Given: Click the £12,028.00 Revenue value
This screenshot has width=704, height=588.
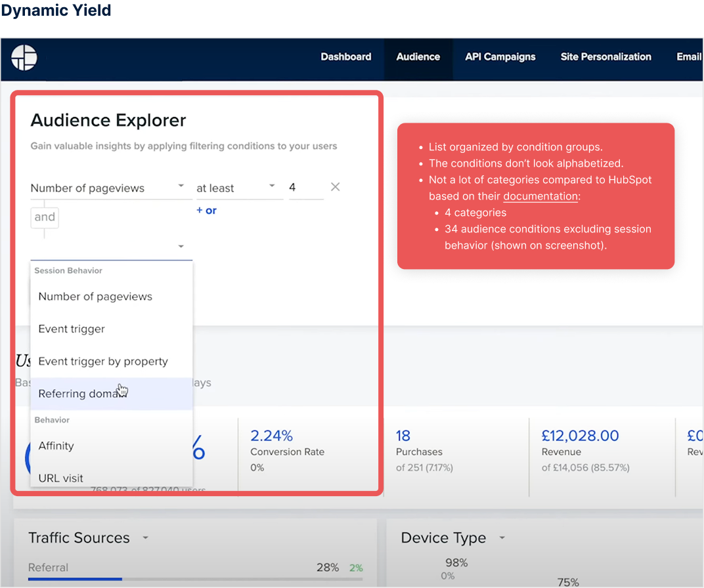Looking at the screenshot, I should click(580, 436).
